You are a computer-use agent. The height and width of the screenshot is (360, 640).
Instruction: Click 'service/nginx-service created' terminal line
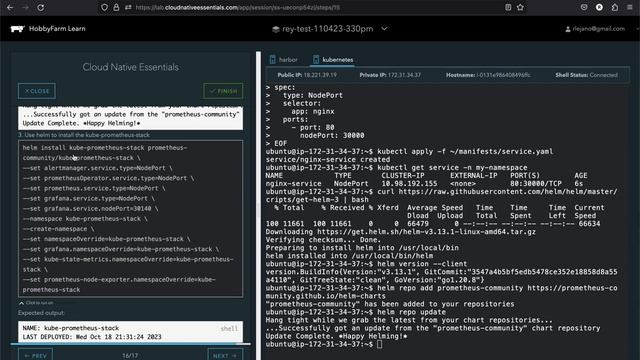pos(328,160)
